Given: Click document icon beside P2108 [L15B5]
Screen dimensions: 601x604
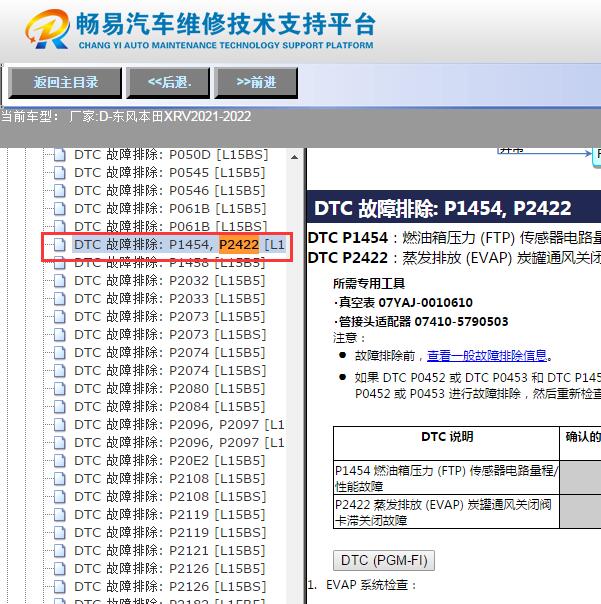Looking at the screenshot, I should [x=60, y=478].
